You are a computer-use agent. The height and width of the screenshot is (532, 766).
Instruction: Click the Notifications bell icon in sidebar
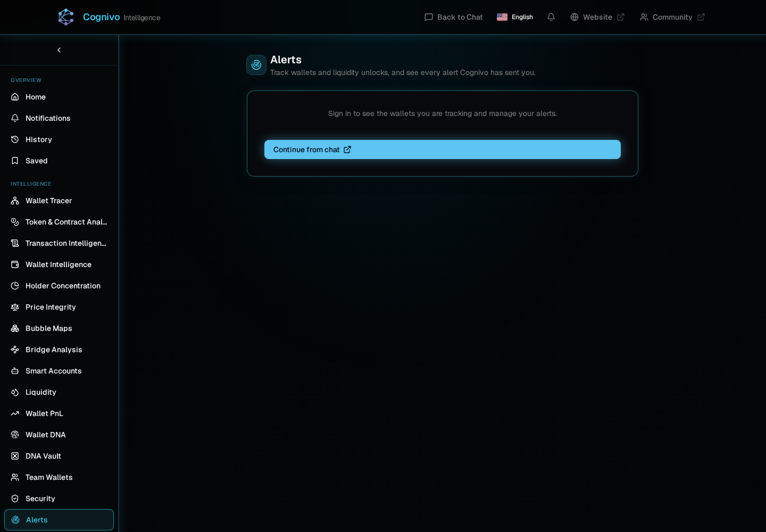pyautogui.click(x=15, y=118)
